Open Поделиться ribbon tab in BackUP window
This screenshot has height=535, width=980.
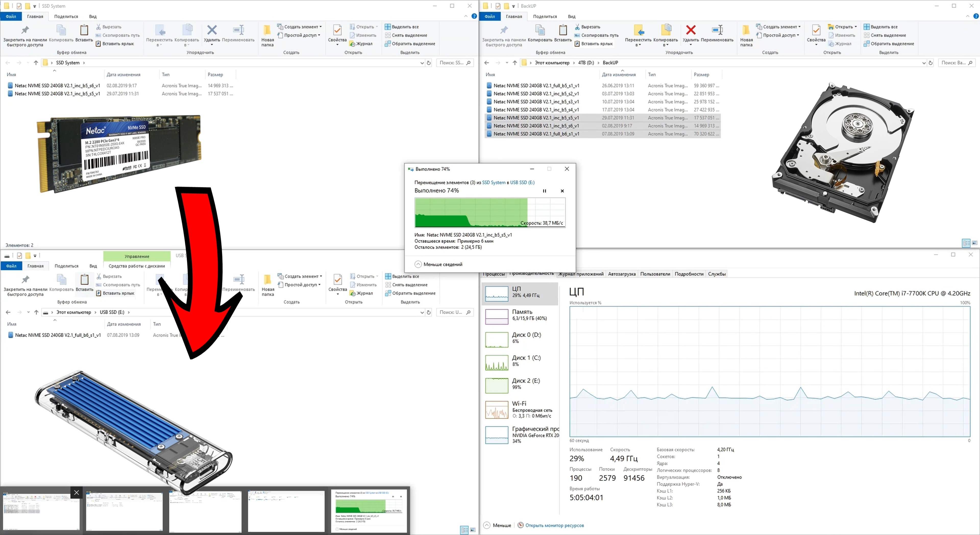545,16
